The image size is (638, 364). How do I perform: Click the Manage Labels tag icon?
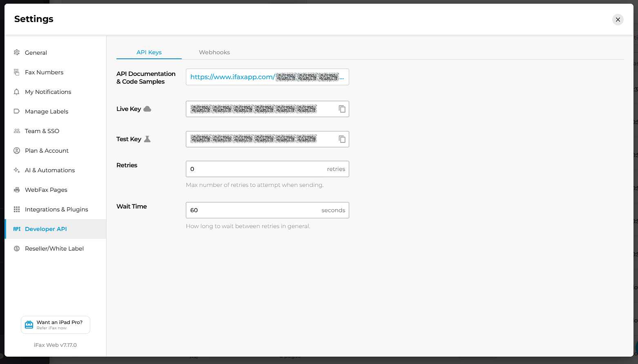click(17, 111)
